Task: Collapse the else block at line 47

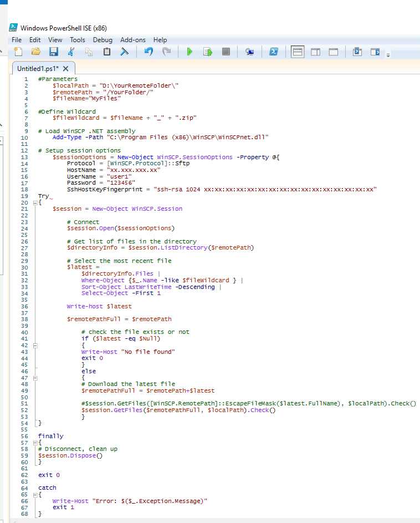Action: [35, 378]
